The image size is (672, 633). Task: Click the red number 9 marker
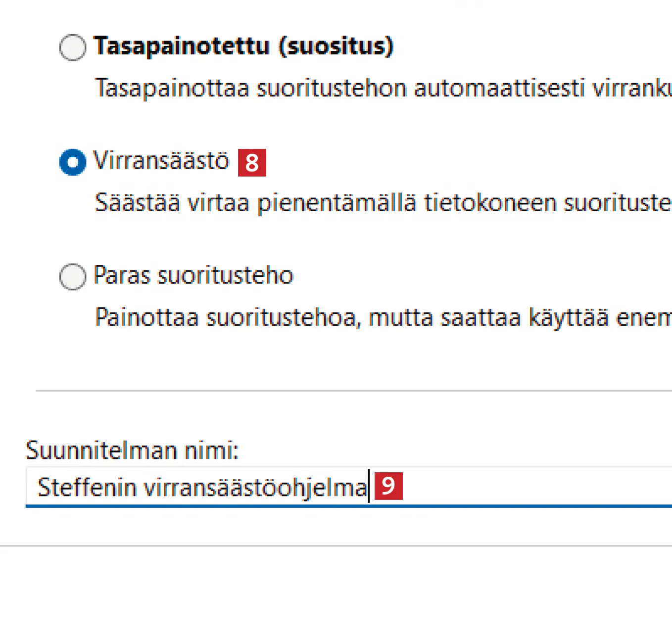coord(388,486)
